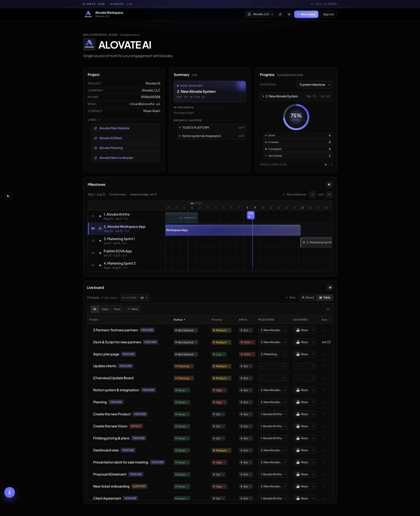Viewport: 420px width, 516px height.
Task: Open the Notion system & integreation shipped item
Action: tap(212, 136)
